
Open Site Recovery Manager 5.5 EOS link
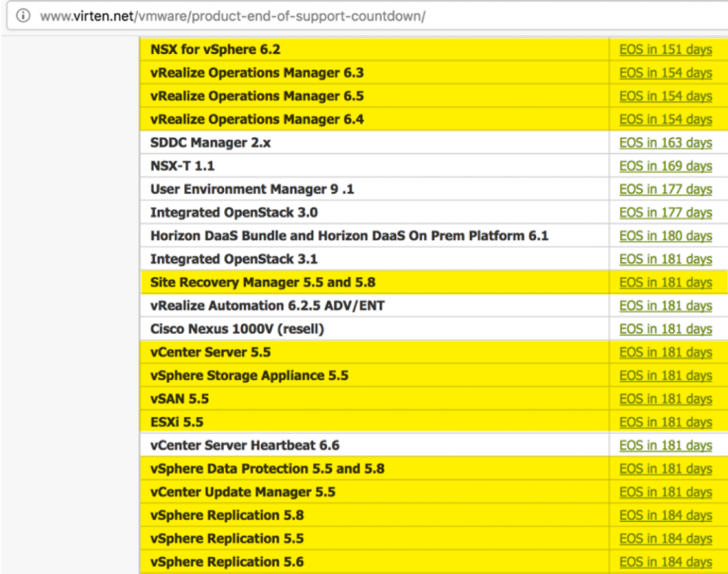click(666, 282)
